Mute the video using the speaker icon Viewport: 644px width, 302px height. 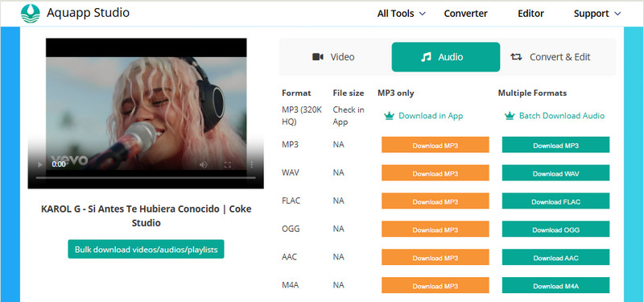coord(204,165)
